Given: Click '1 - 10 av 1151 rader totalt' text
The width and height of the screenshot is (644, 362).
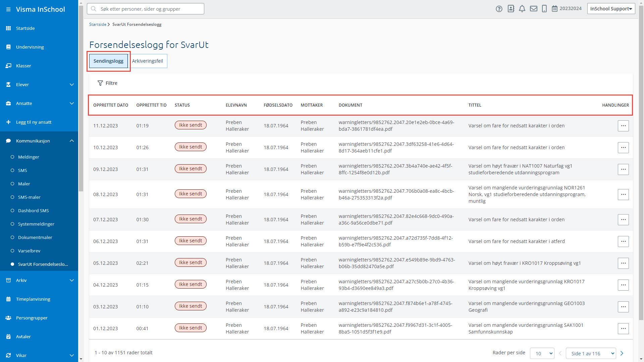Looking at the screenshot, I should pyautogui.click(x=123, y=353).
